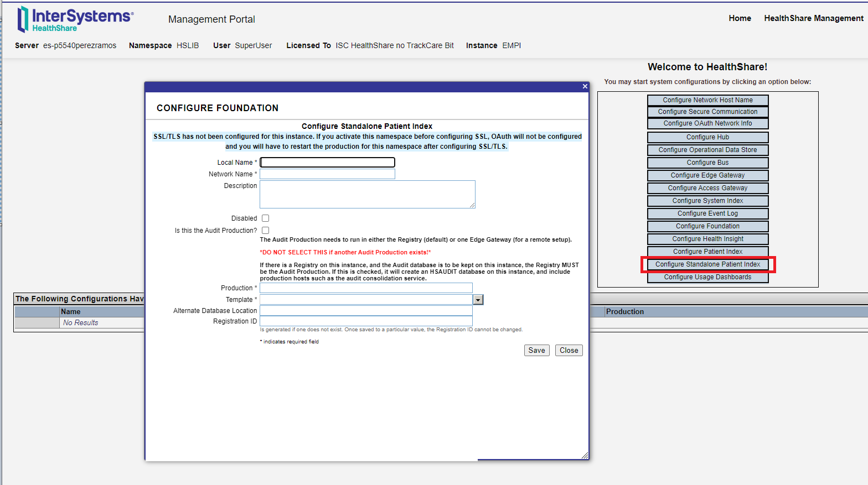Check the Audit Production checkbox
The image size is (868, 485).
[265, 231]
